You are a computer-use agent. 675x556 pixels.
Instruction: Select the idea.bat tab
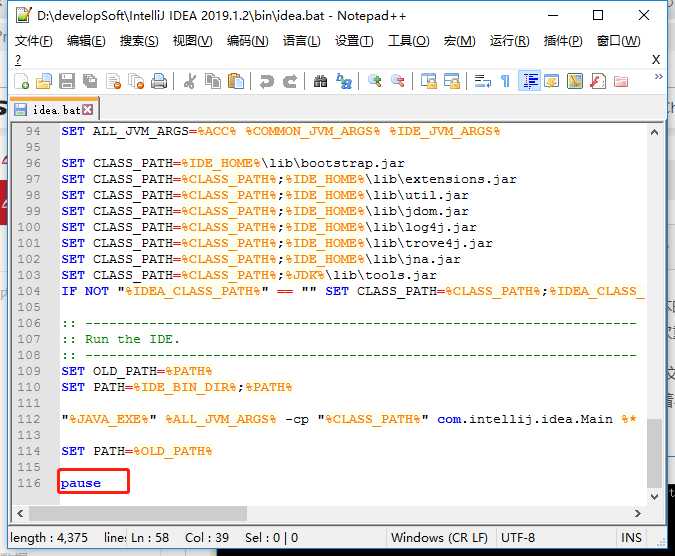(x=54, y=110)
